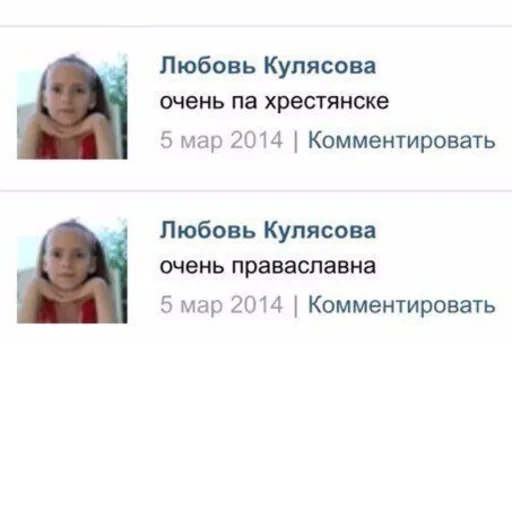
Task: Click 'Комментировать' under the 'очень праваславна' comment
Action: tap(401, 305)
